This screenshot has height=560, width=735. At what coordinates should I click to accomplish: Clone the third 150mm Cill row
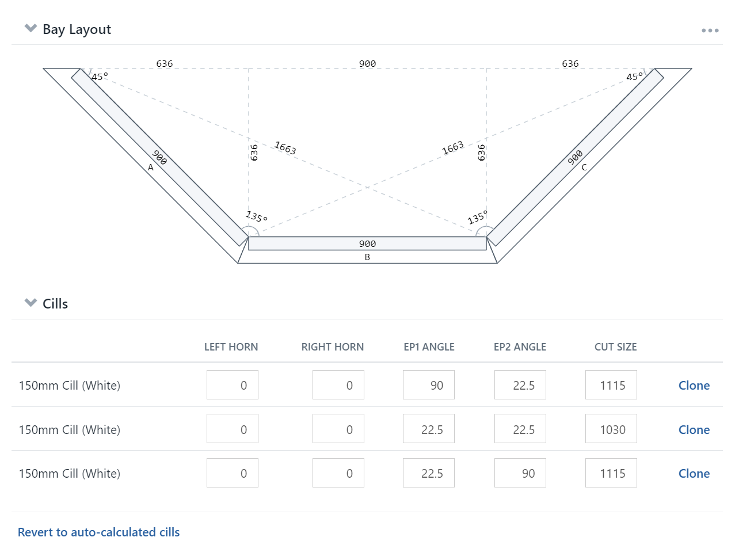(694, 474)
